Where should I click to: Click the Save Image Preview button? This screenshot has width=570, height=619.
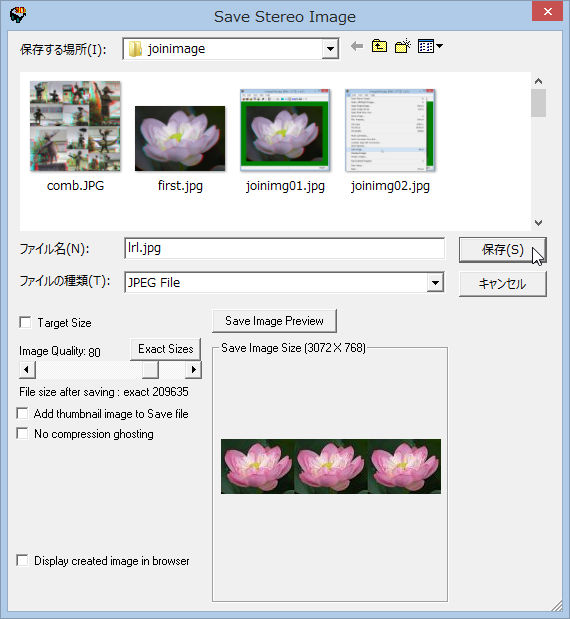coord(274,321)
